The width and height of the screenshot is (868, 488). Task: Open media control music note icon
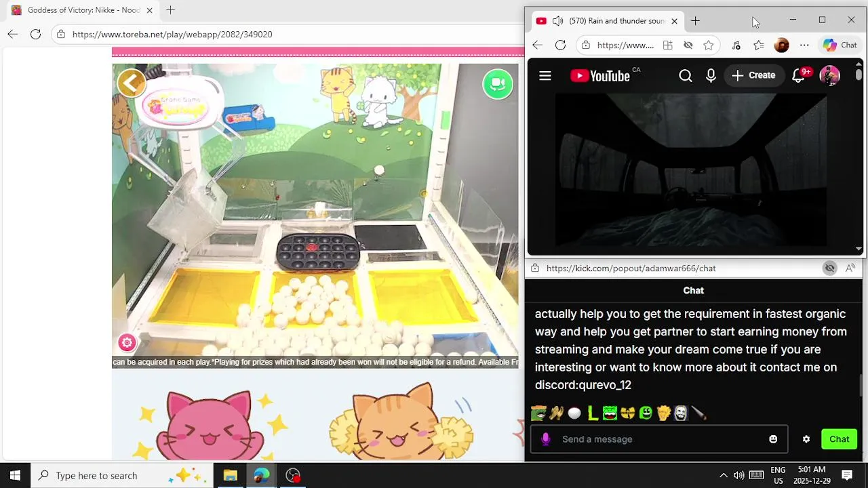click(736, 45)
